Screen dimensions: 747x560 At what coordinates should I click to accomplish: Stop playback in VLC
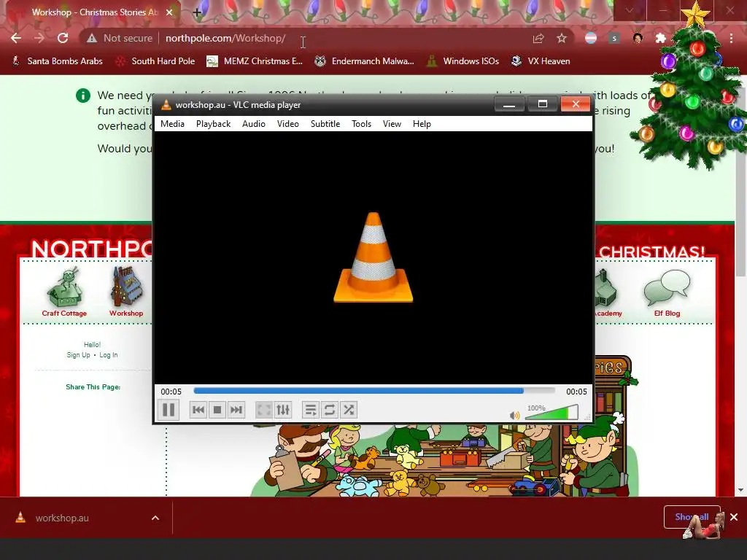[217, 410]
